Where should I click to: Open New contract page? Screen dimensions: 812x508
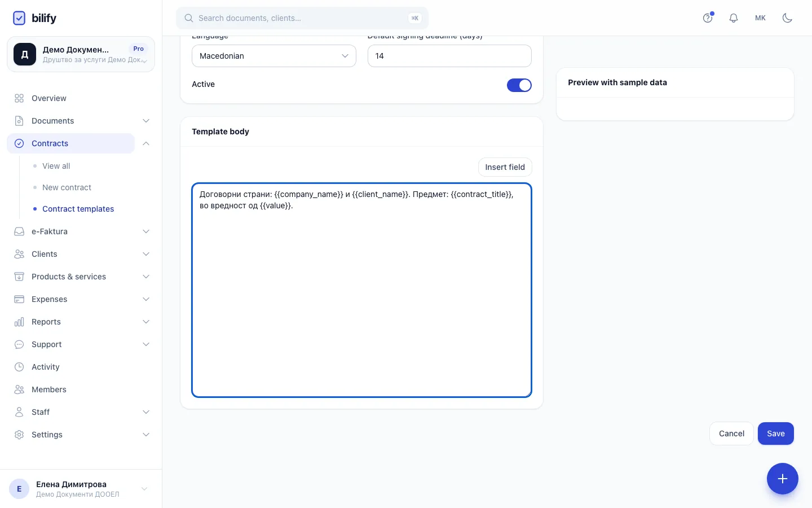click(x=67, y=187)
